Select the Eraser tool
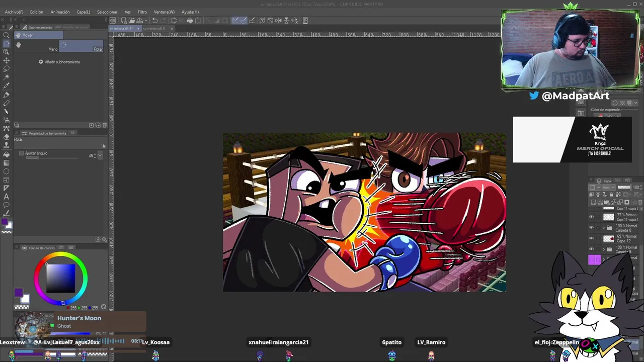The height and width of the screenshot is (362, 644). (7, 137)
